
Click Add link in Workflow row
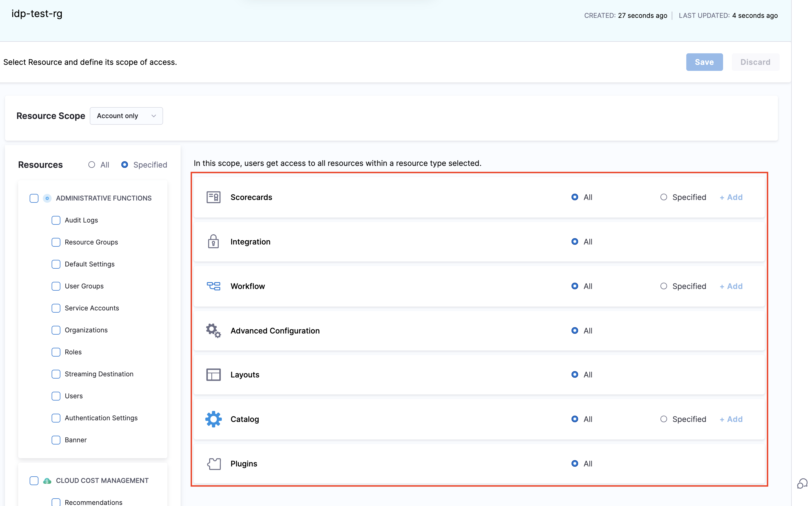point(731,286)
